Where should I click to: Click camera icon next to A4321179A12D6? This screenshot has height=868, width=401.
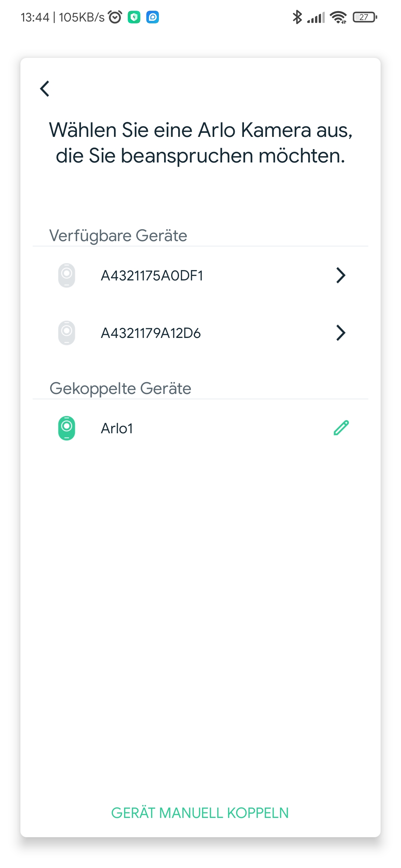tap(67, 333)
